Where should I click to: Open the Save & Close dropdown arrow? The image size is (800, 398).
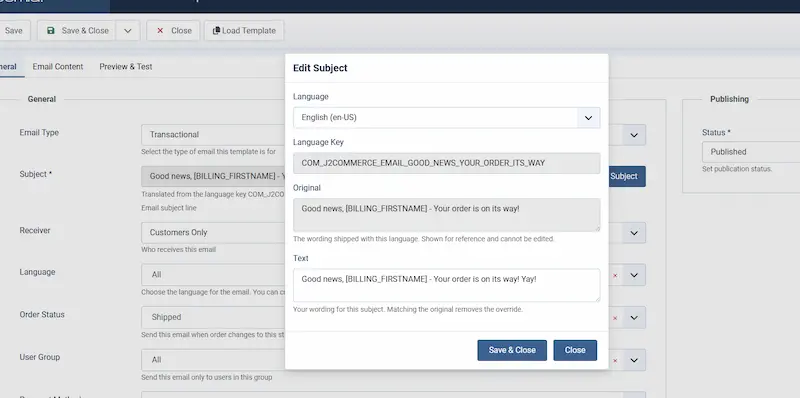128,31
